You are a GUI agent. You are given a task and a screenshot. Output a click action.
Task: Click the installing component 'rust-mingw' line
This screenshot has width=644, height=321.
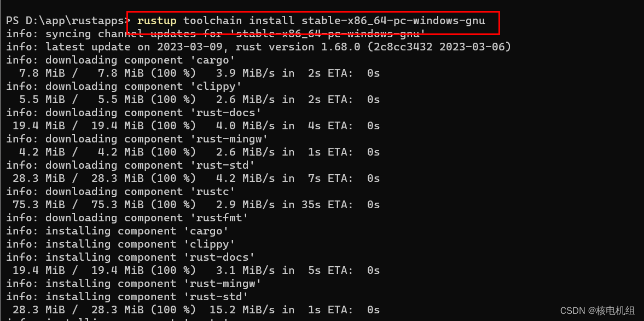134,284
